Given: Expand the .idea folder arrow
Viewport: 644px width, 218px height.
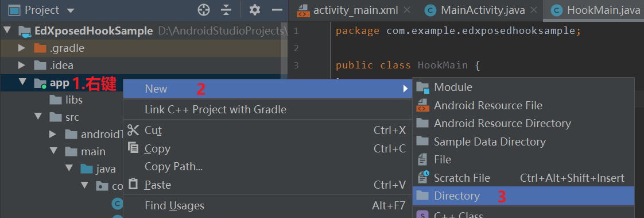Looking at the screenshot, I should 22,66.
